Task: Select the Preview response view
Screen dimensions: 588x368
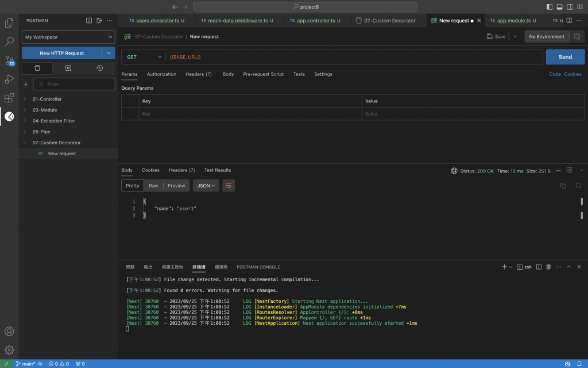Action: (x=176, y=186)
